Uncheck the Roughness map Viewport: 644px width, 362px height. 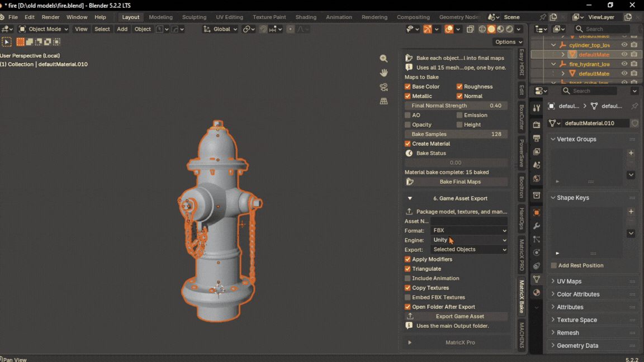coord(459,87)
